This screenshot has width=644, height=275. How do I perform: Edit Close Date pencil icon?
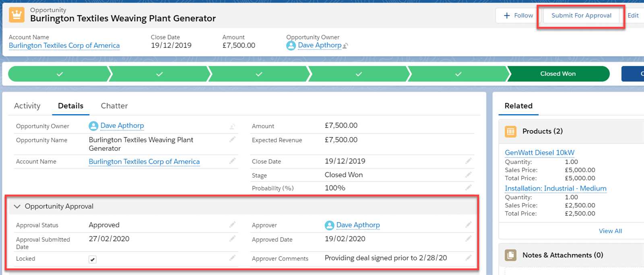pyautogui.click(x=468, y=161)
